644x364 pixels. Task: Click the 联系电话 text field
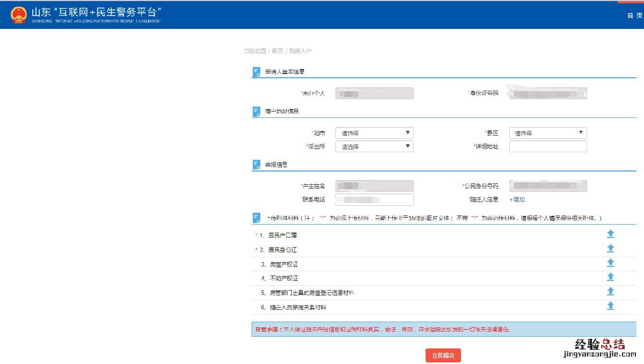[374, 199]
